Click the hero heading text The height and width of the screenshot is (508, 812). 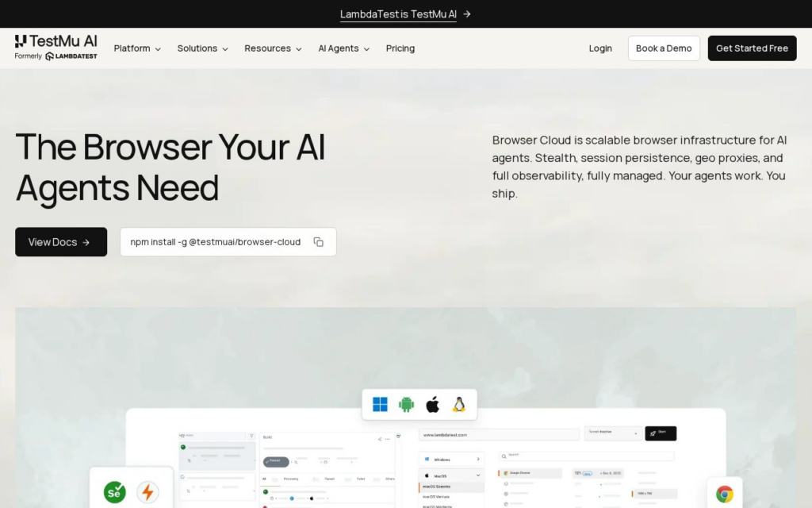[170, 167]
